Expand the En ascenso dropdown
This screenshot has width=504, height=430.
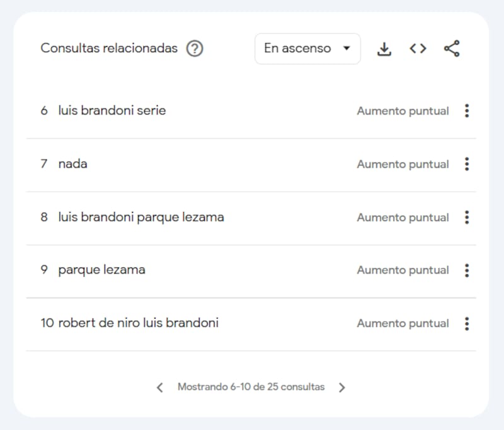pos(307,49)
